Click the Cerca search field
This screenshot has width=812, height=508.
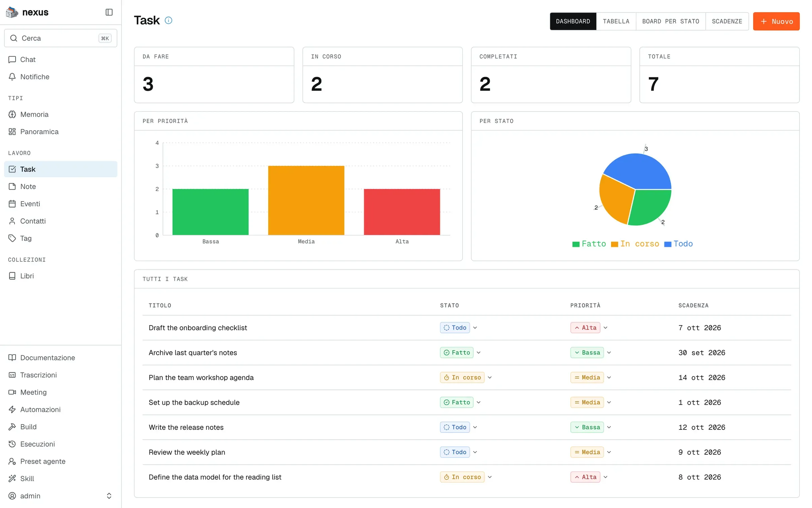pos(61,38)
